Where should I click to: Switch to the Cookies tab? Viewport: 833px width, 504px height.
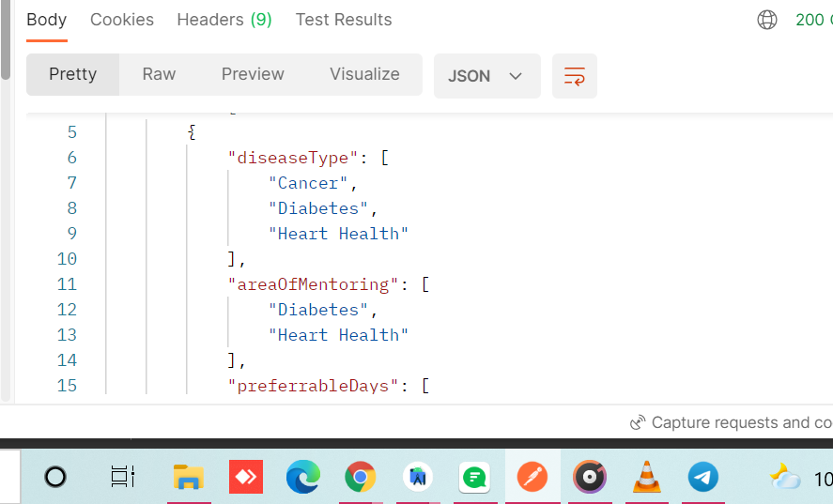tap(122, 20)
